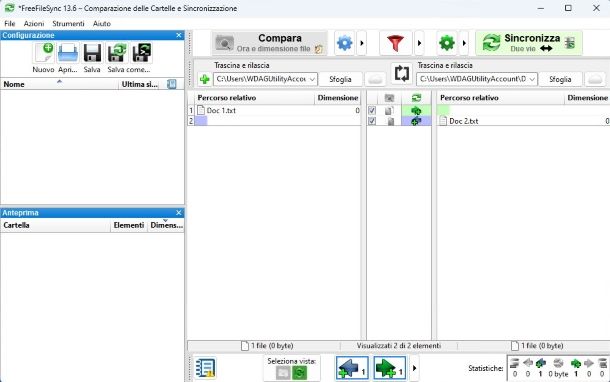The image size is (610, 382).
Task: Close the Configurazione panel
Action: tap(179, 35)
